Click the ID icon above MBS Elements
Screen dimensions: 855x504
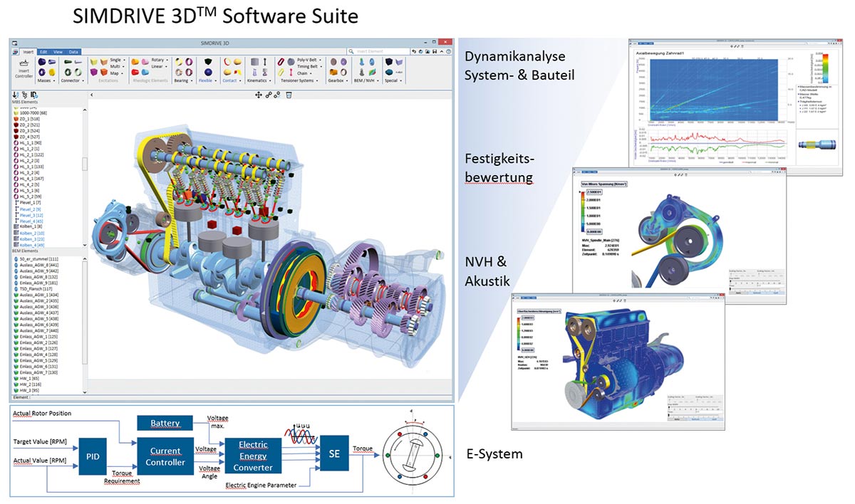[x=33, y=95]
